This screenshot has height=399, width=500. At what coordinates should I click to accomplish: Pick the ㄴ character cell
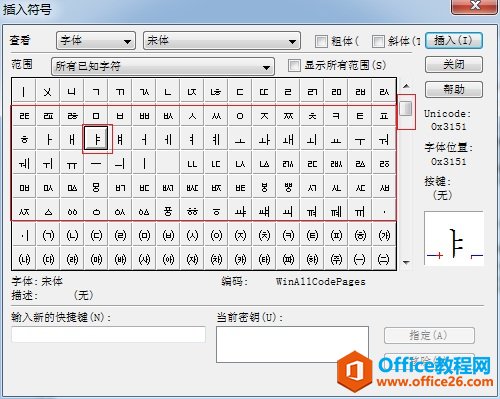click(168, 92)
